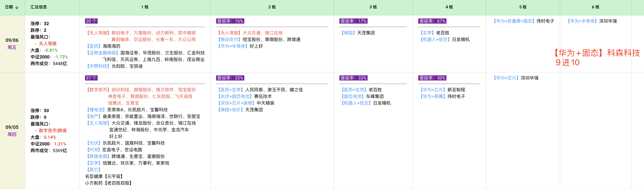Click the 【证券金融保险】 tag
The height and width of the screenshot is (189, 644).
(x=103, y=53)
